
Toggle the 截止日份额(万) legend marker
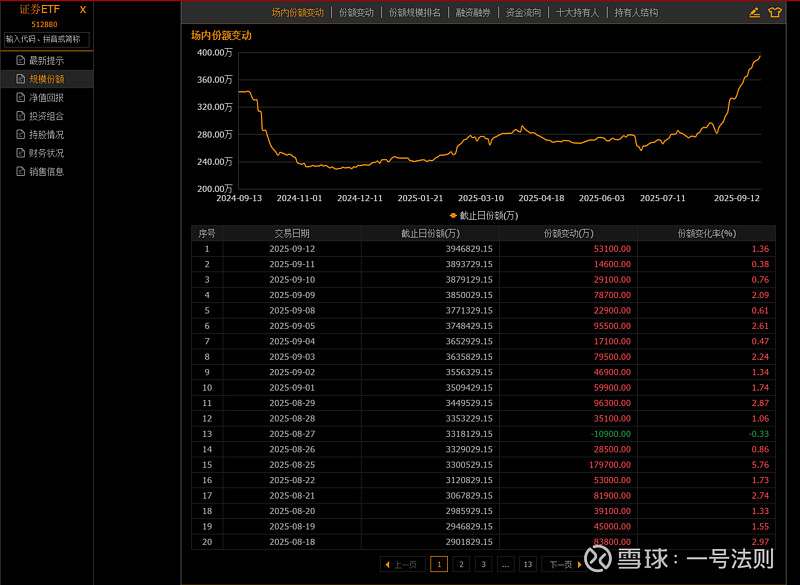click(x=453, y=215)
